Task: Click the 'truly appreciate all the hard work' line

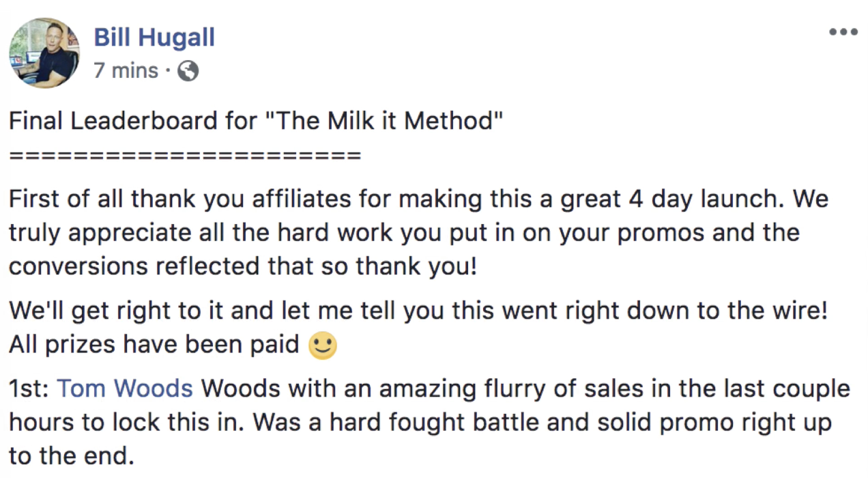Action: pyautogui.click(x=404, y=234)
